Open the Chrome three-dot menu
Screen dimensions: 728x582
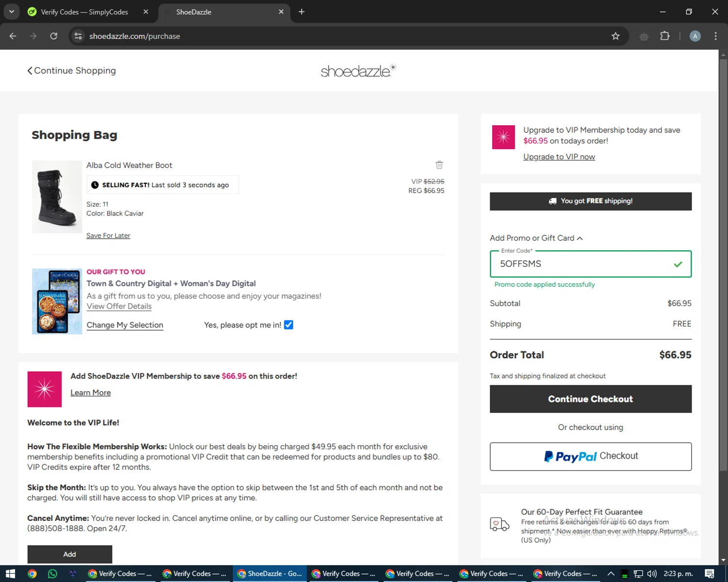pyautogui.click(x=715, y=36)
